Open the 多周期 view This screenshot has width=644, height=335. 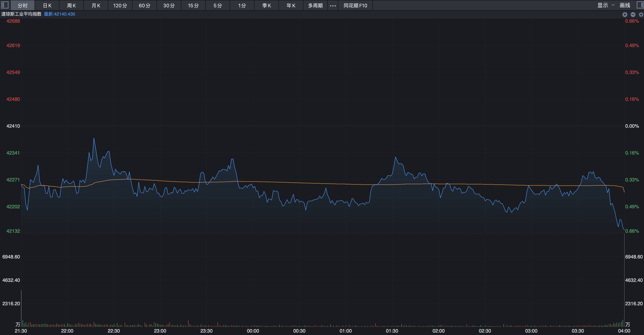tap(315, 5)
